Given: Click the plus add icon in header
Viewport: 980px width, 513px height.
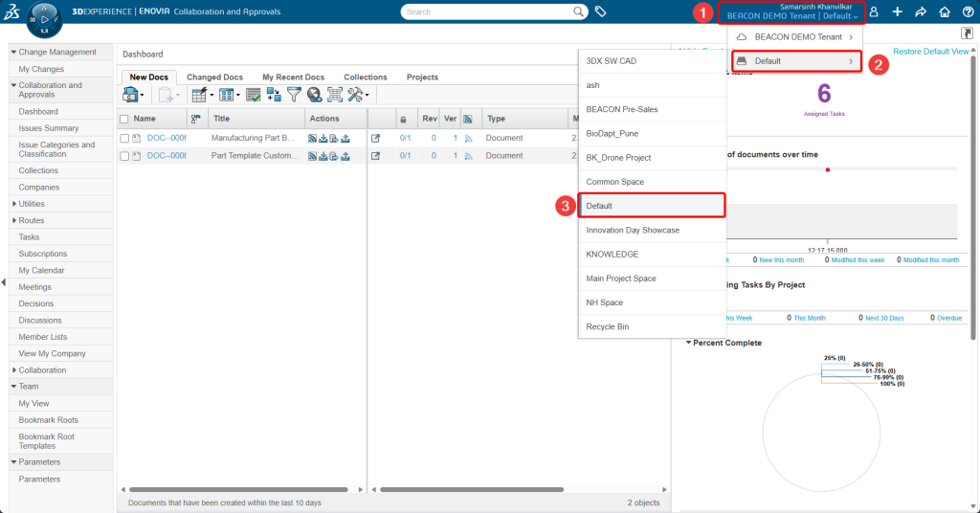Looking at the screenshot, I should point(897,11).
